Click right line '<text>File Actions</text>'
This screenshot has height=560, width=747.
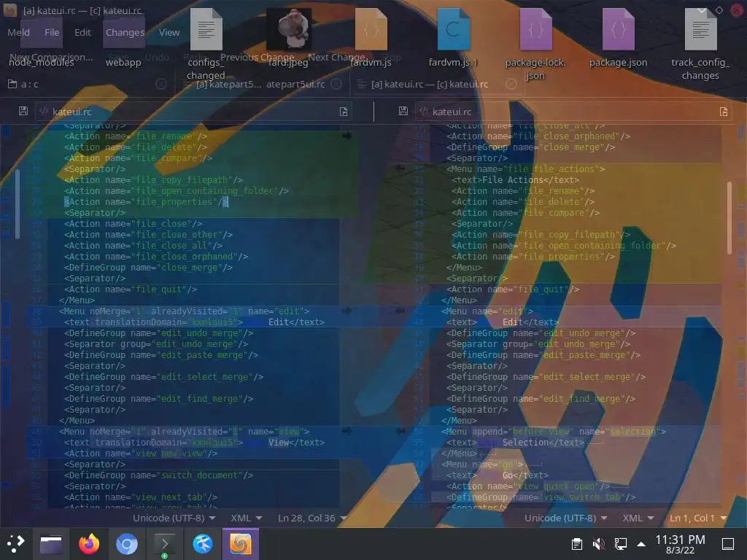[516, 180]
